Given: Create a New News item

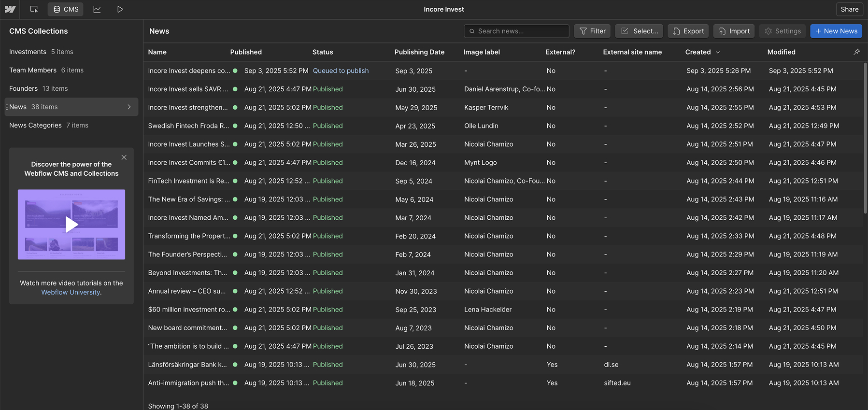Looking at the screenshot, I should [x=836, y=31].
